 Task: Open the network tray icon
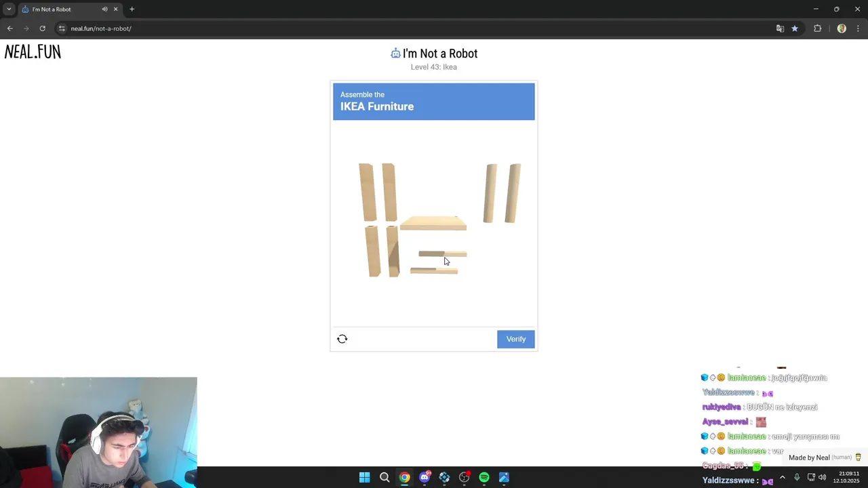[811, 477]
